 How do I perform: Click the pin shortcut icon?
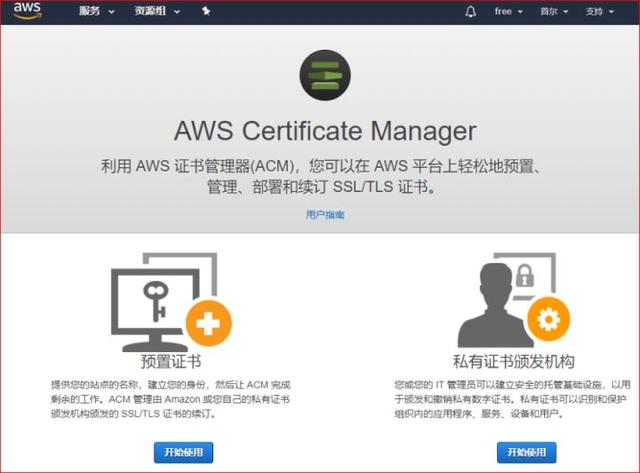pos(205,12)
